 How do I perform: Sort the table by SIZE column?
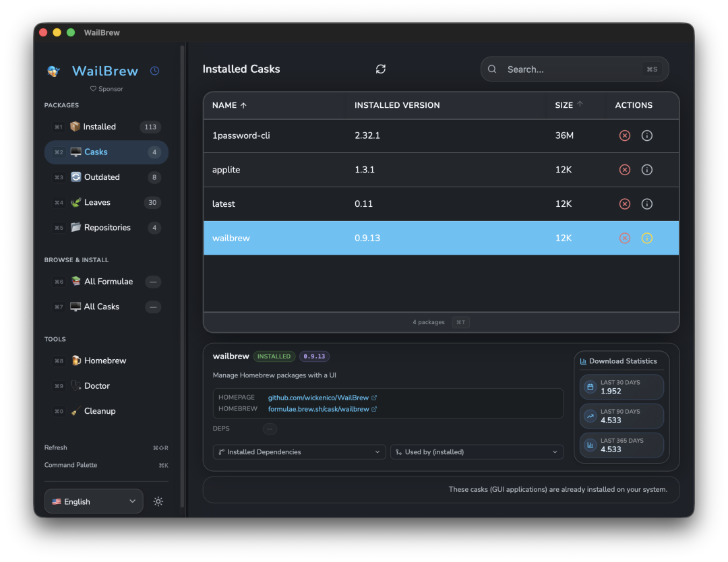(x=569, y=105)
